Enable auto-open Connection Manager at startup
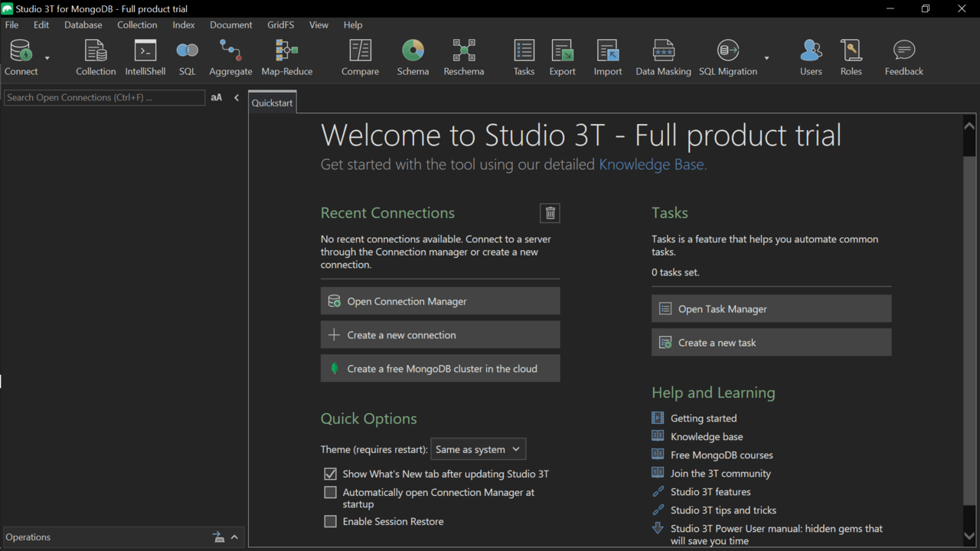This screenshot has height=551, width=980. tap(330, 492)
